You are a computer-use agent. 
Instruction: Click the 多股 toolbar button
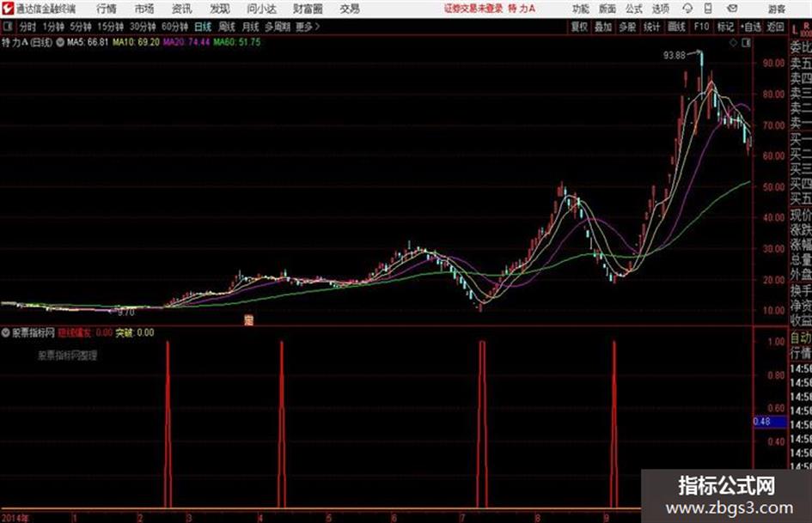[x=627, y=27]
